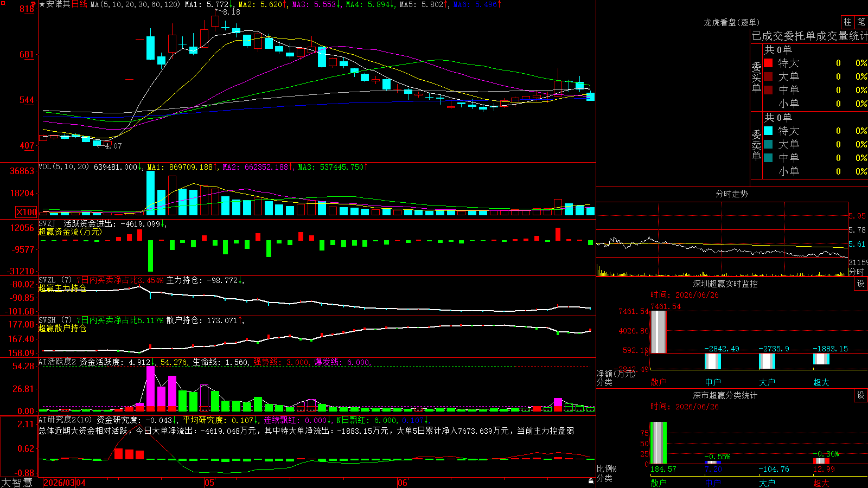Viewport: 868px width, 488px height.
Task: Click the cyan 特大 sell-order color swatch
Action: 768,131
